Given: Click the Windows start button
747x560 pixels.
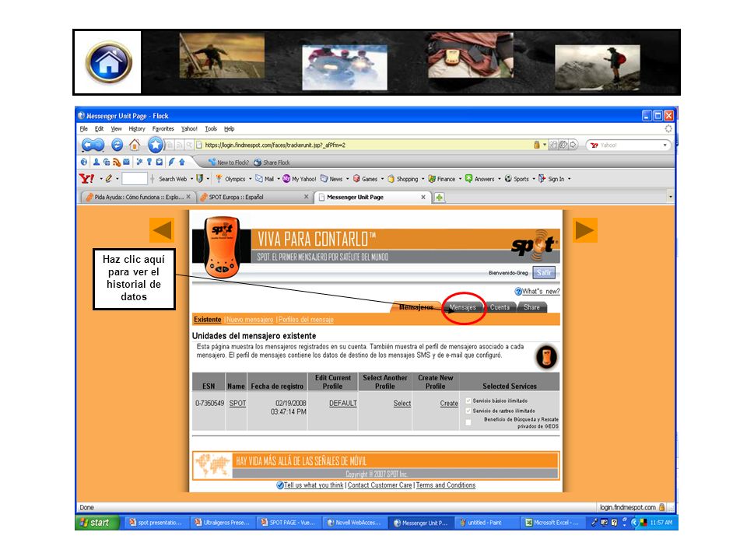Looking at the screenshot, I should (96, 523).
